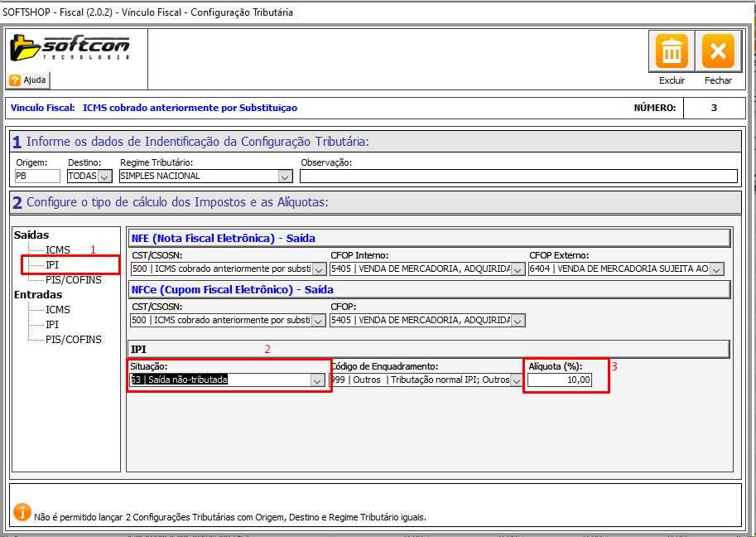Image resolution: width=756 pixels, height=537 pixels.
Task: Open the Regime Tributário dropdown
Action: (285, 176)
